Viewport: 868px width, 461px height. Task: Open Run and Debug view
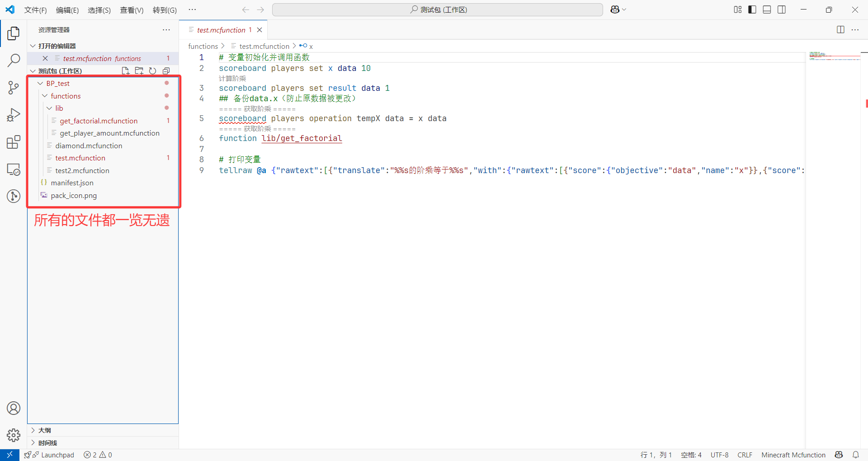[x=14, y=115]
